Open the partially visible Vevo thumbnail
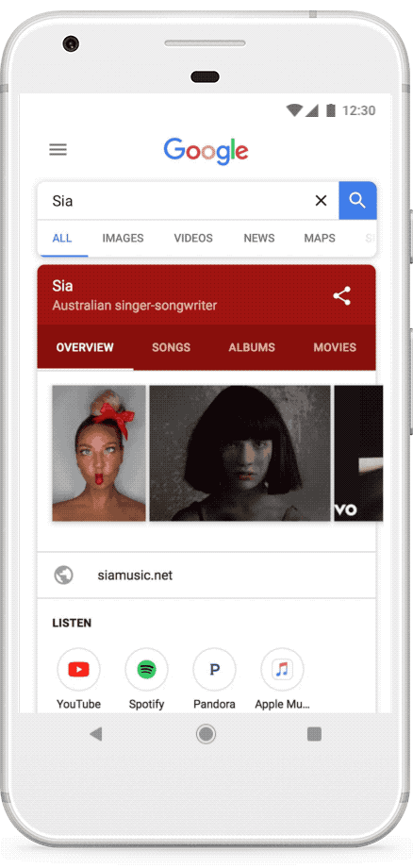This screenshot has height=868, width=413. [x=358, y=454]
